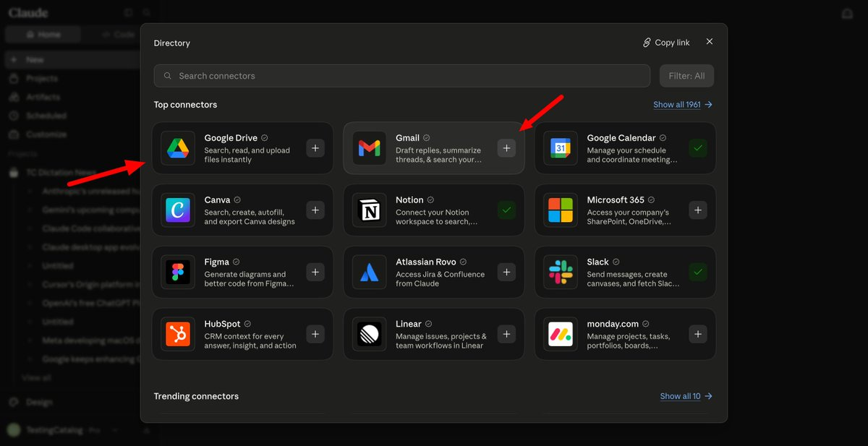Click the Google Calendar connected checkmark
Viewport: 868px width, 446px height.
[x=698, y=148]
